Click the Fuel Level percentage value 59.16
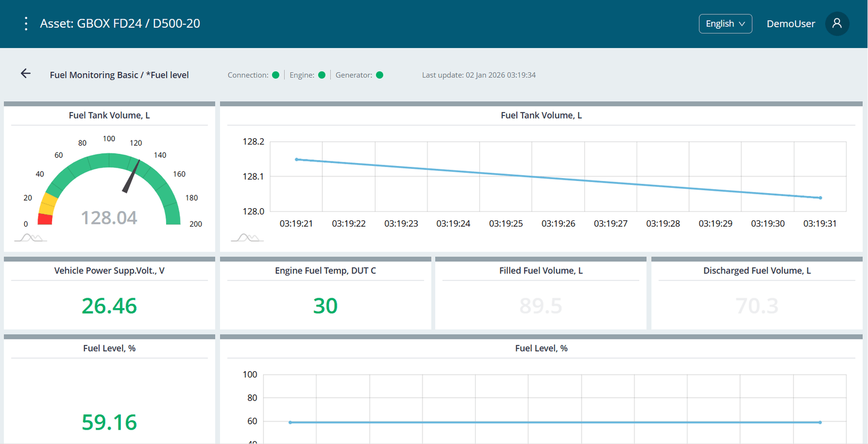868x444 pixels. pyautogui.click(x=109, y=422)
